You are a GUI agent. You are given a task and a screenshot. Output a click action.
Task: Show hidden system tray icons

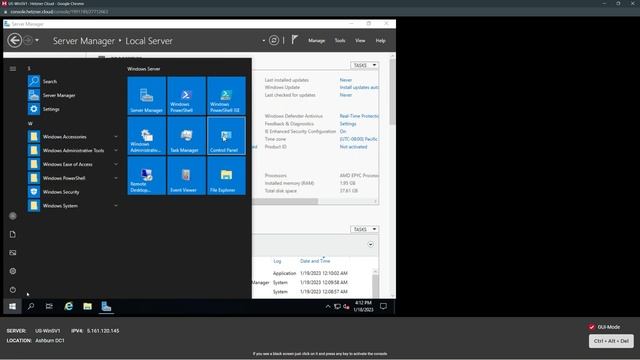pos(328,306)
